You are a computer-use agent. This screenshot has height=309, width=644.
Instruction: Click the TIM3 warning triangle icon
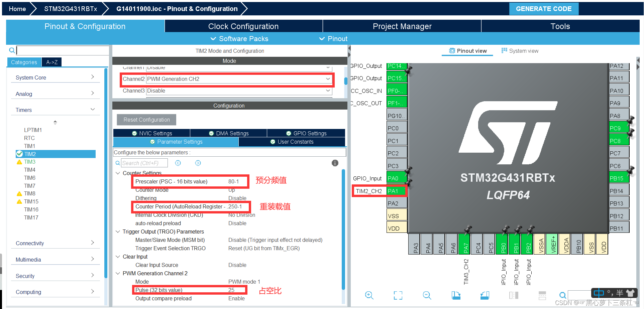pyautogui.click(x=19, y=162)
